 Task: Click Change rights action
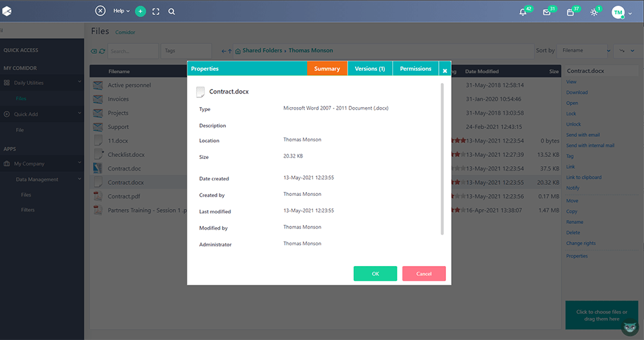point(581,243)
